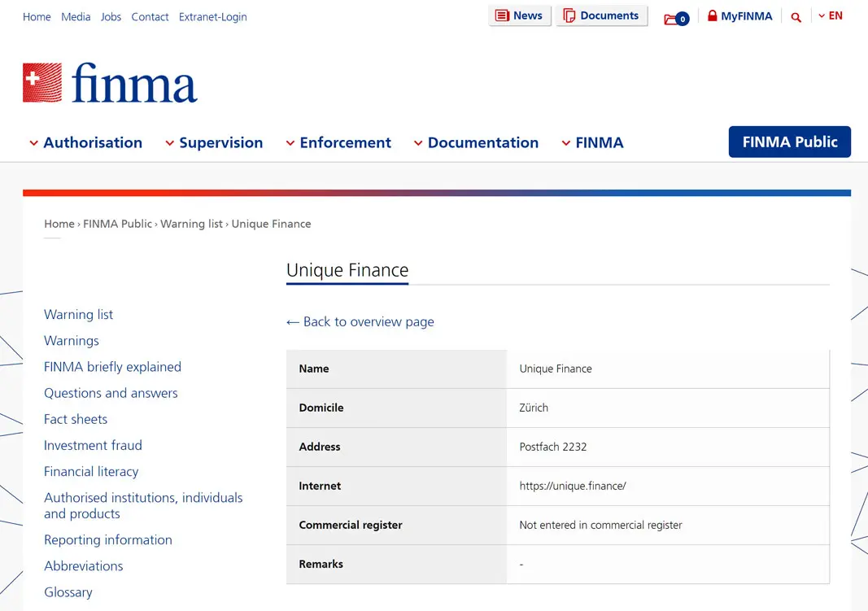Open the Extranet-Login link
868x611 pixels.
tap(212, 17)
